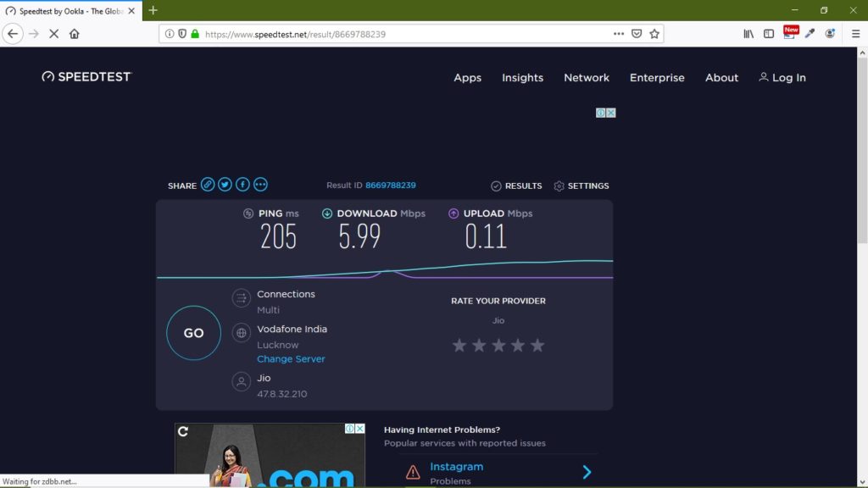
Task: Save page to Pocket
Action: [x=637, y=34]
